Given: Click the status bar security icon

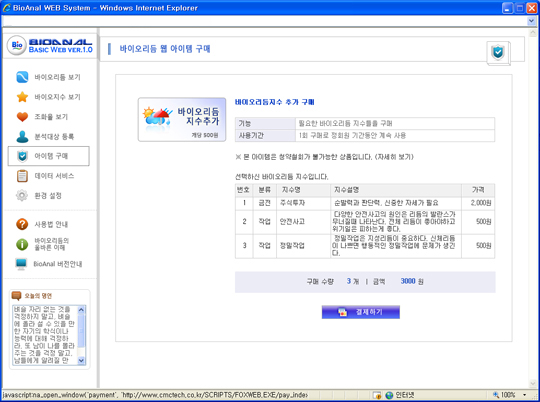Looking at the screenshot, I should (x=377, y=395).
